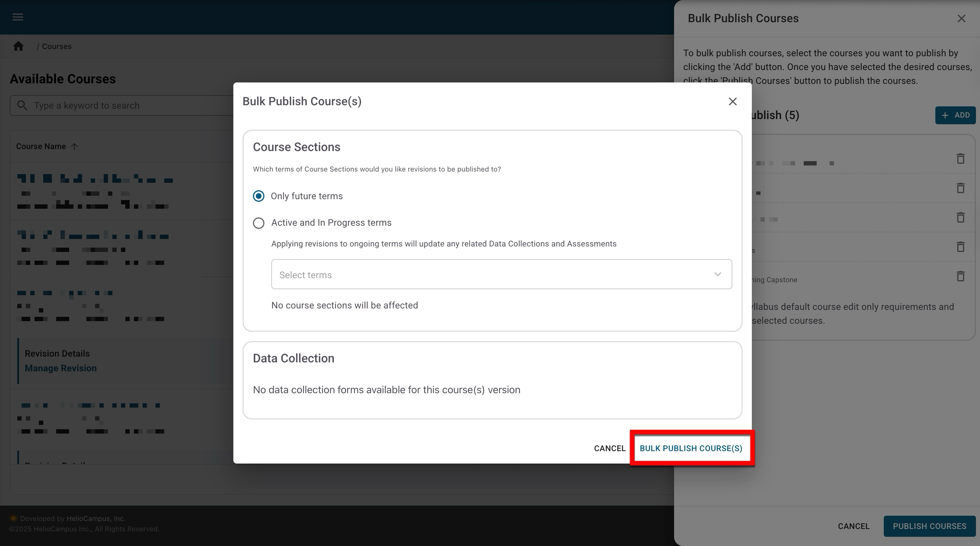The image size is (980, 546).
Task: Click the hamburger menu icon
Action: click(x=18, y=17)
